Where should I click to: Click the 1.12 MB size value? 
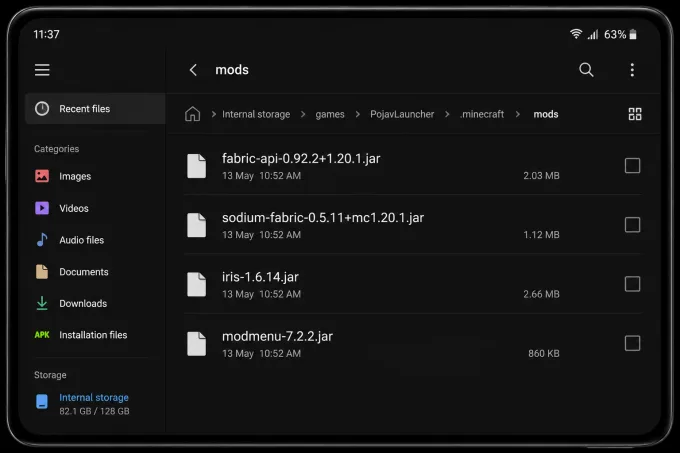click(x=541, y=235)
